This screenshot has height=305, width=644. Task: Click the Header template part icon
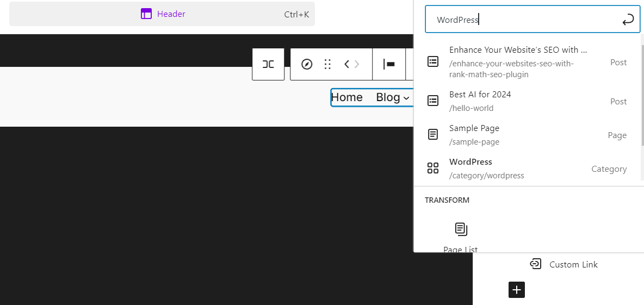point(146,14)
